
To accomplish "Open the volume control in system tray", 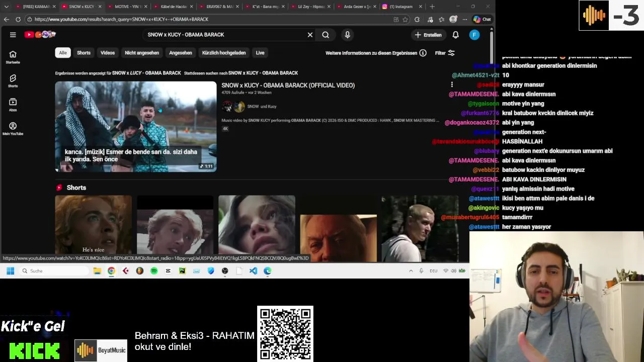I will (453, 271).
